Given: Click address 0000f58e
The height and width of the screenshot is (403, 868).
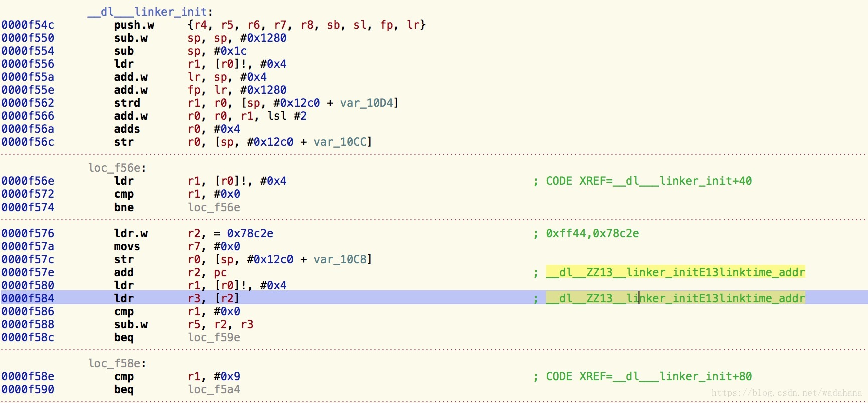Looking at the screenshot, I should 28,376.
